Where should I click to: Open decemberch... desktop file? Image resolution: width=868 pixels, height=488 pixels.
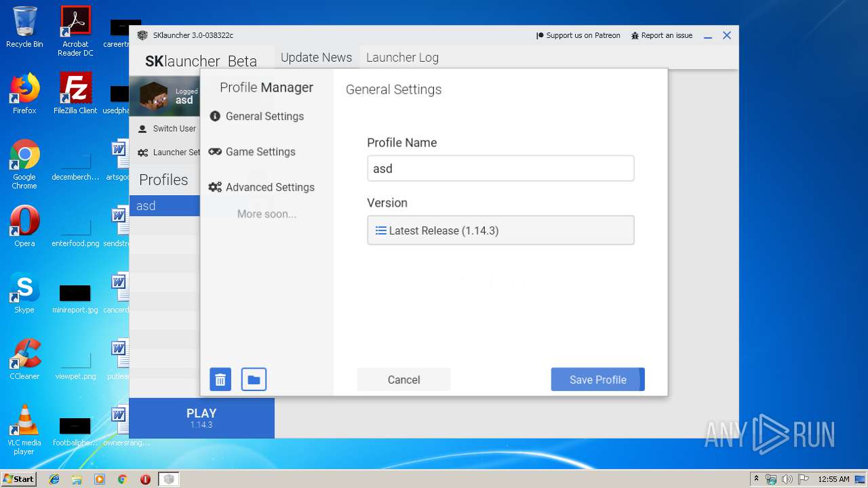pyautogui.click(x=75, y=166)
